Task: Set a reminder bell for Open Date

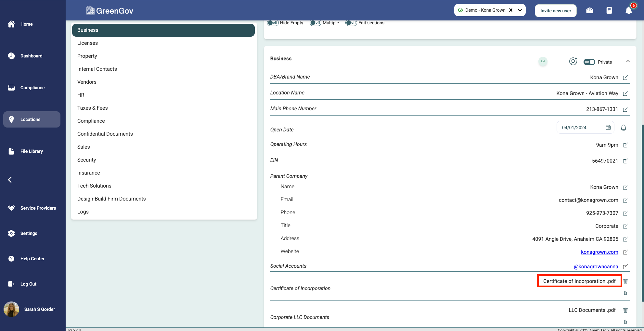Action: tap(624, 128)
